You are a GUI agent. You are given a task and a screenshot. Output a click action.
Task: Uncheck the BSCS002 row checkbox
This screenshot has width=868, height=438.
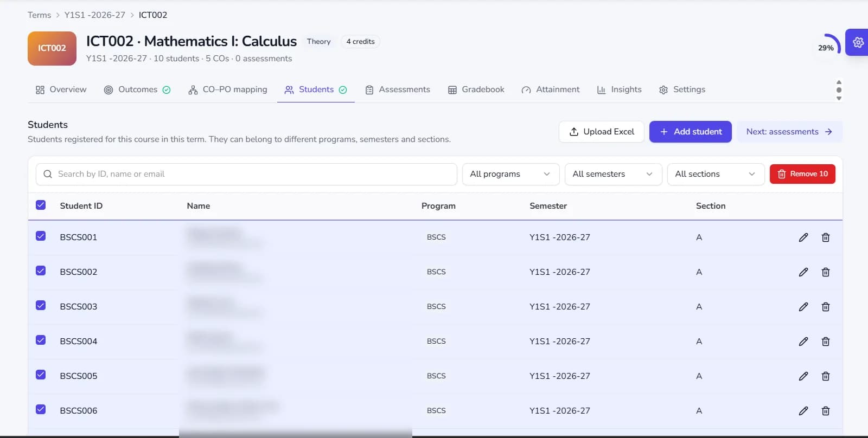(x=41, y=270)
